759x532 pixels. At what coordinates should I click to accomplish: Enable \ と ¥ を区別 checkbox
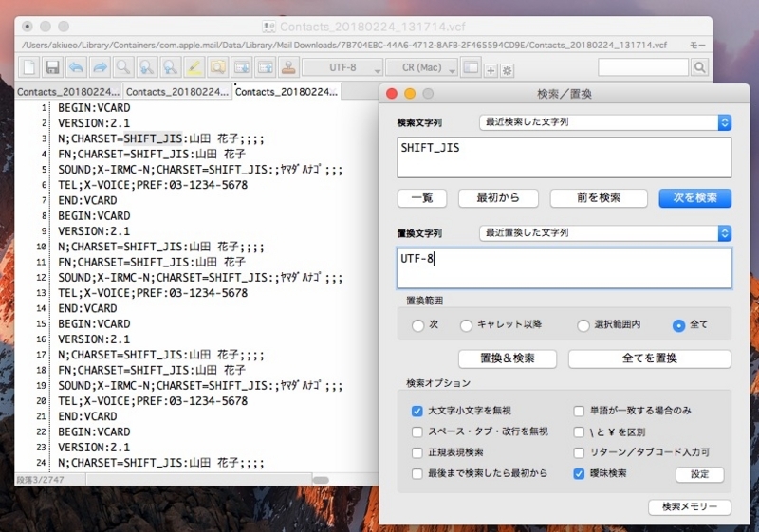[x=579, y=431]
